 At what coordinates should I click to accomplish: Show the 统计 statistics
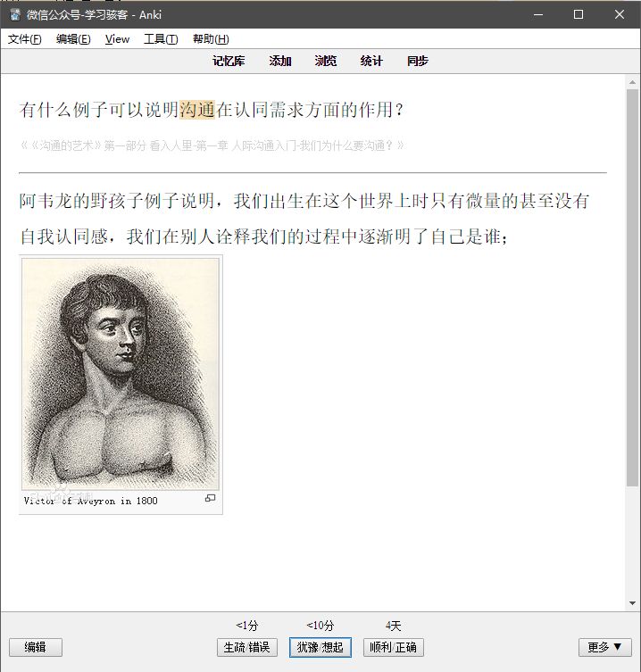(x=371, y=61)
